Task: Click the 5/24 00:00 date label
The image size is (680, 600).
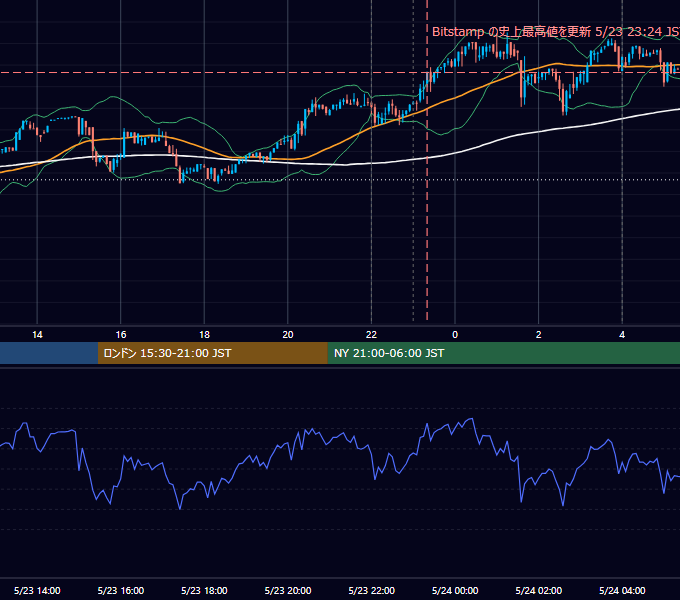Action: [455, 590]
